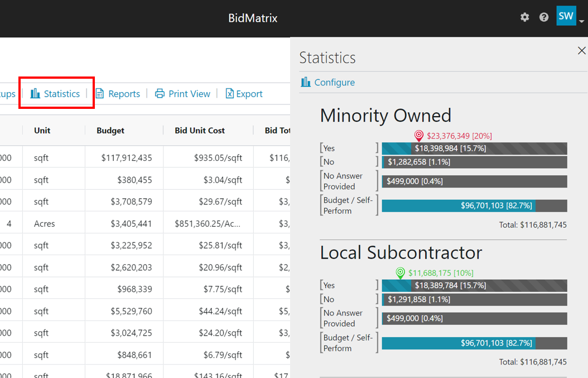Click the Budget column header

click(110, 130)
